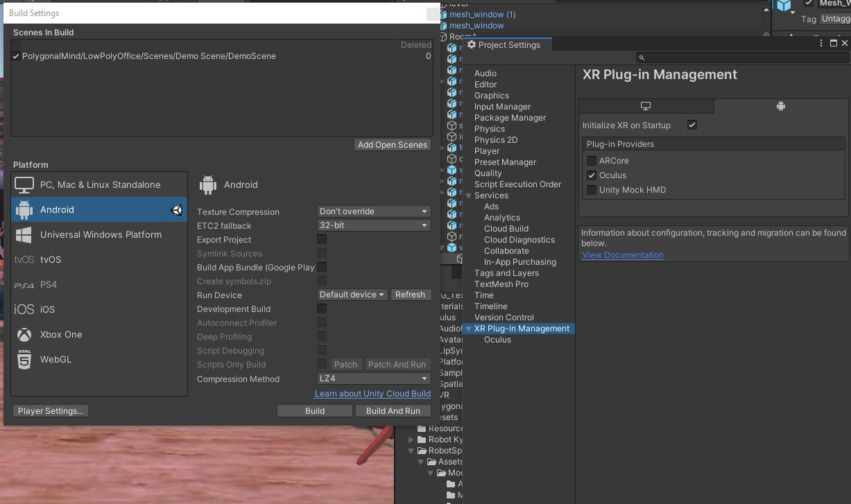This screenshot has width=851, height=504.
Task: Open the Compression Method LZ4 dropdown
Action: click(374, 379)
